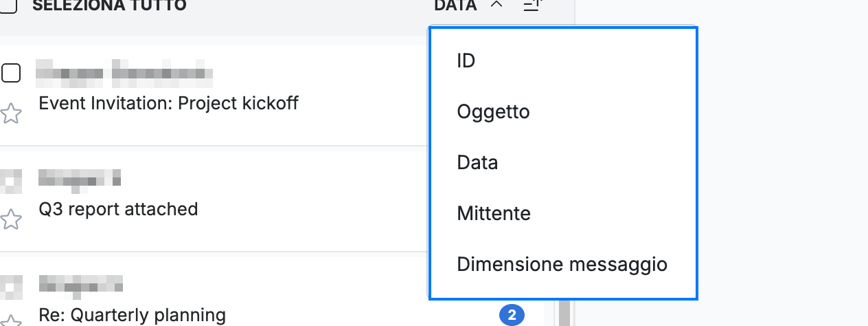The image size is (868, 326).
Task: Check the select-all checkbox in the header
Action: click(x=8, y=6)
